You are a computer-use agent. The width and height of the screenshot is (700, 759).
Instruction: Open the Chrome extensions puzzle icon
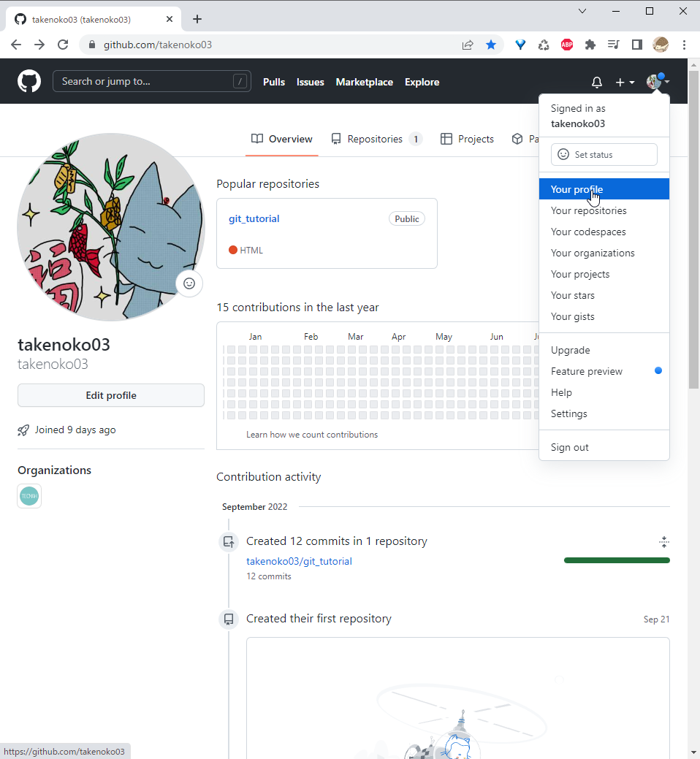click(590, 45)
